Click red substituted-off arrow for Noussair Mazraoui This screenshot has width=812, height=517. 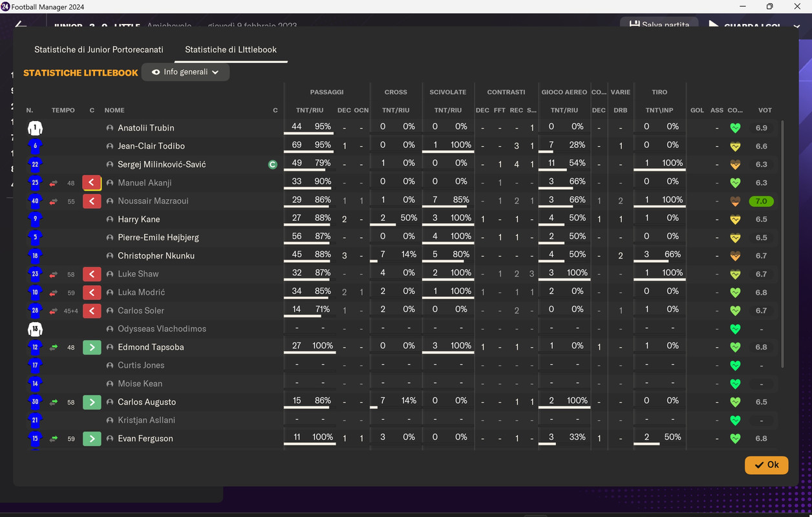point(92,201)
